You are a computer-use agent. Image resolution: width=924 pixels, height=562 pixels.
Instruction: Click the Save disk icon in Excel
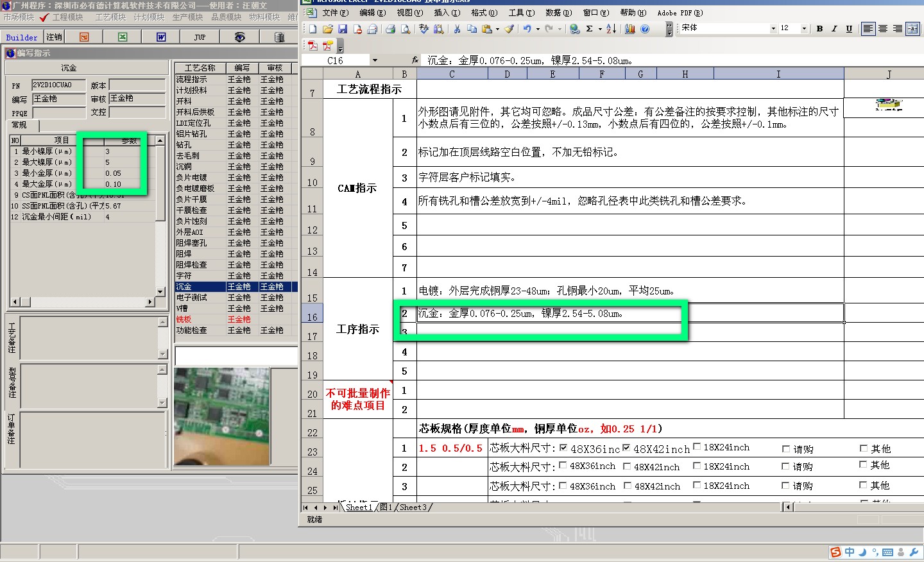click(342, 29)
